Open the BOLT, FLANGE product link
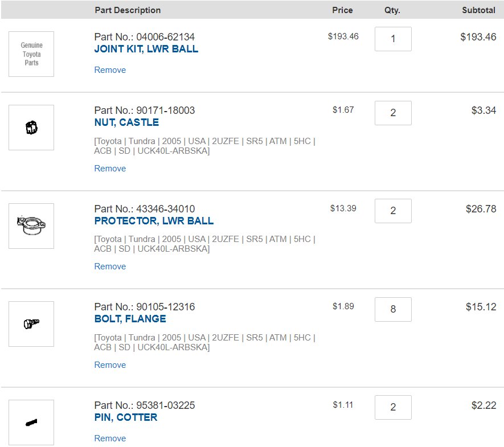Viewport: 504px width, 447px height. click(130, 319)
